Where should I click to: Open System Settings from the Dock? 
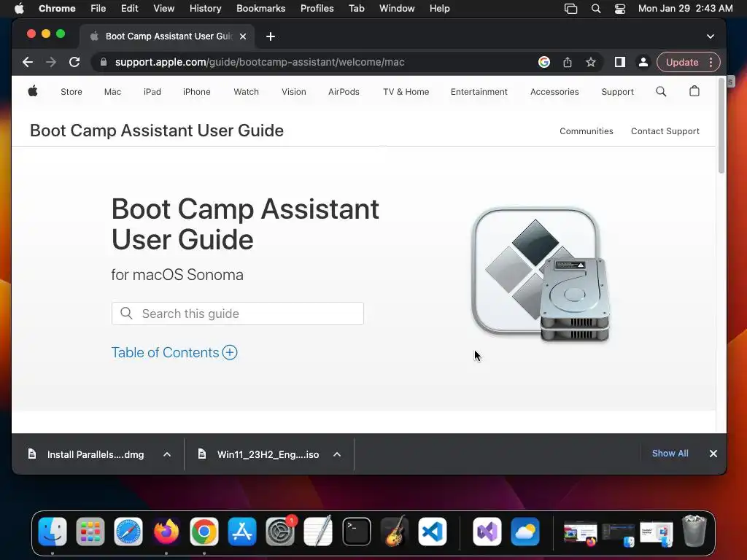point(280,532)
